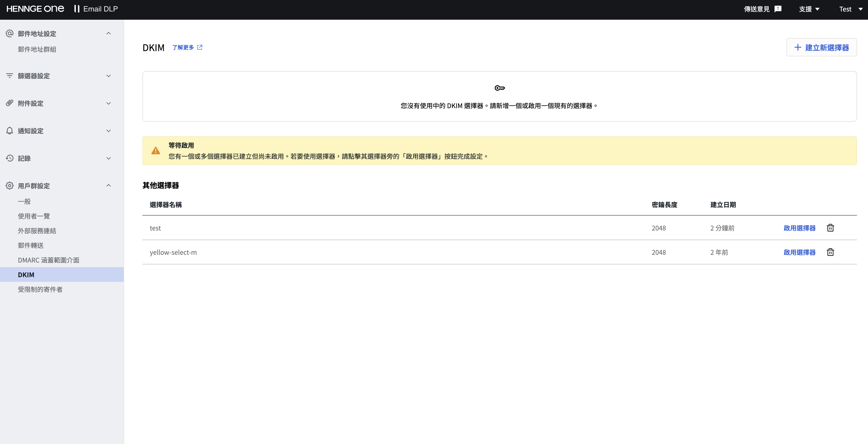
Task: Click the 等待啟用 banner title
Action: (x=181, y=145)
